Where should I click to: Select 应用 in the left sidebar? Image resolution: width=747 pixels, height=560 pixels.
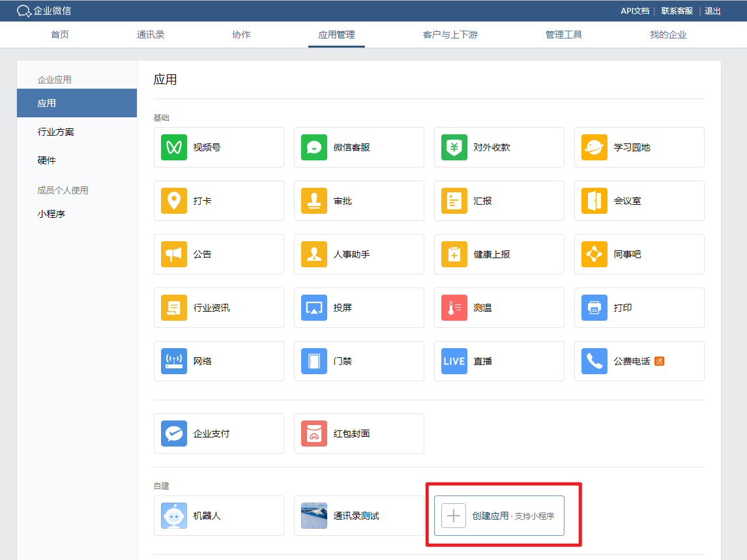pos(77,103)
